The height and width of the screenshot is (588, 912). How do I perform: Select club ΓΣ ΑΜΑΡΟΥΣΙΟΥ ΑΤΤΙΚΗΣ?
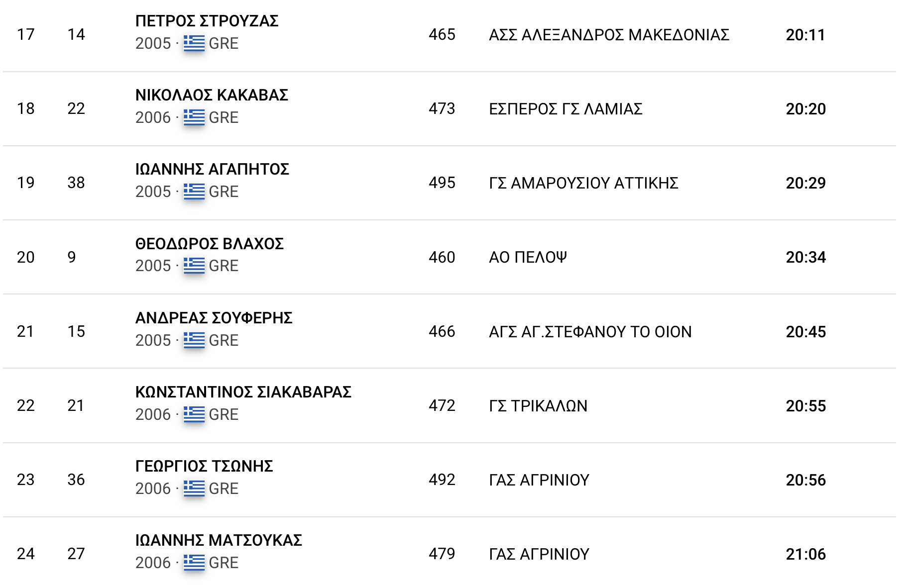(583, 183)
